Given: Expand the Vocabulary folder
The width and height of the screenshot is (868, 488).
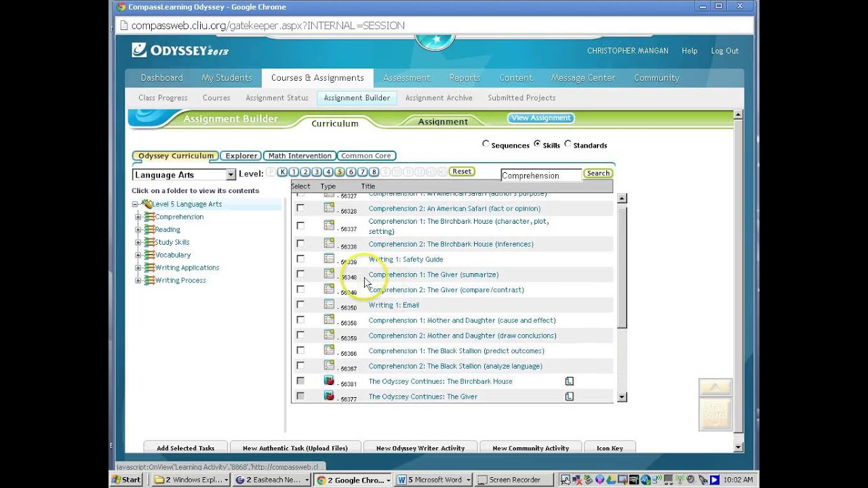Looking at the screenshot, I should tap(138, 255).
